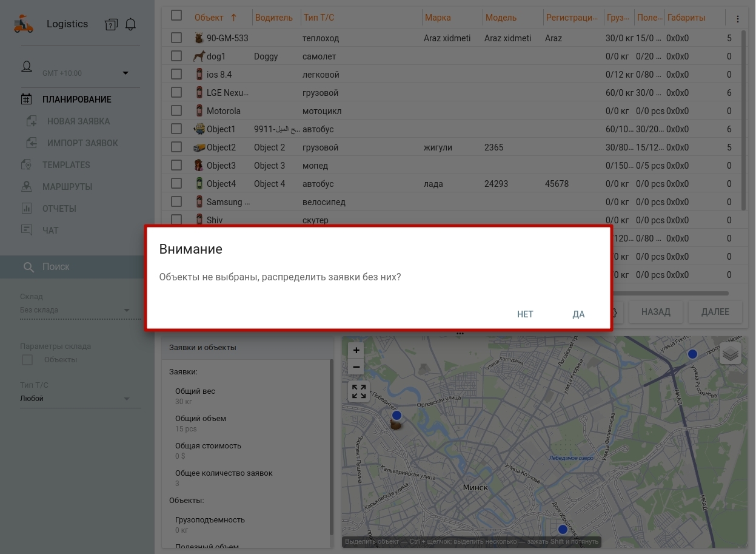The image size is (756, 554).
Task: Confirm dialog with ДА
Action: (578, 314)
